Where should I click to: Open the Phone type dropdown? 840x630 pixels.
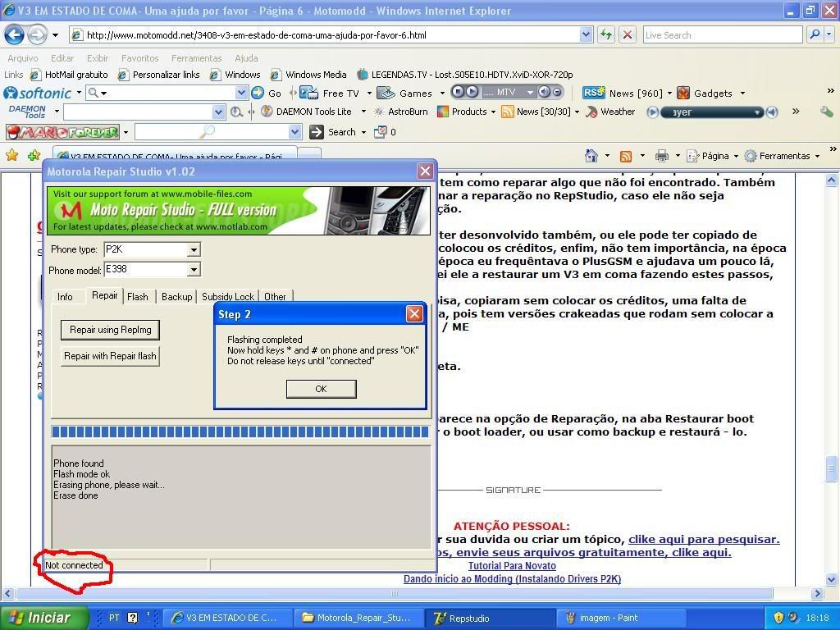coord(194,249)
